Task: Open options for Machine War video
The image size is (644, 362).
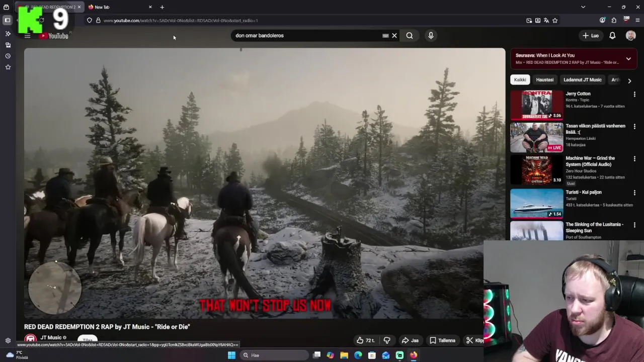Action: pos(634,158)
